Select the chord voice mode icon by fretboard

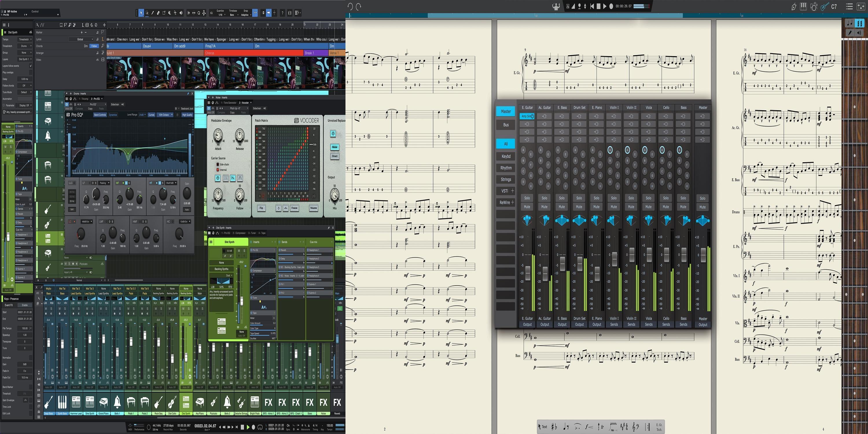click(x=860, y=23)
